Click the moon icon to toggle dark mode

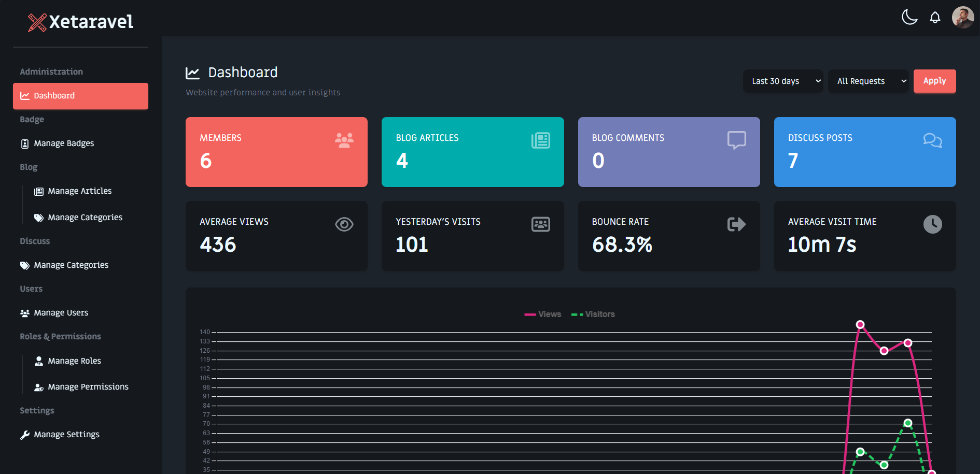[909, 17]
